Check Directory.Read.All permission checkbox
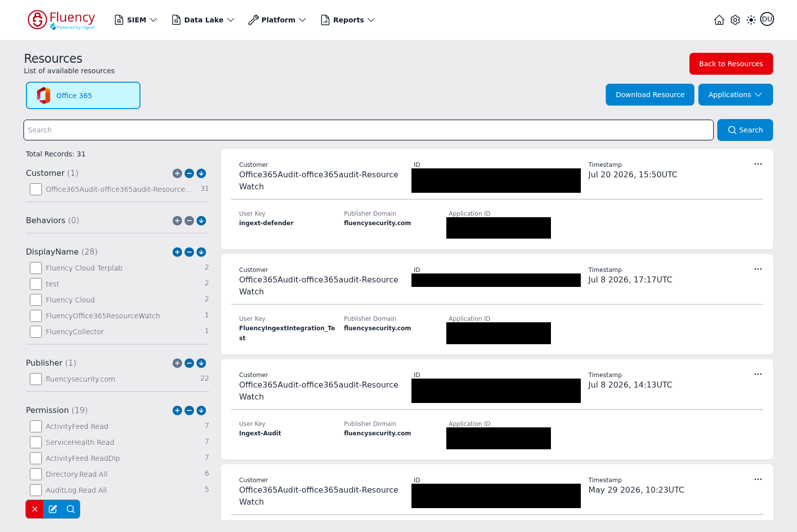Screen dimensions: 797x532 [36, 474]
